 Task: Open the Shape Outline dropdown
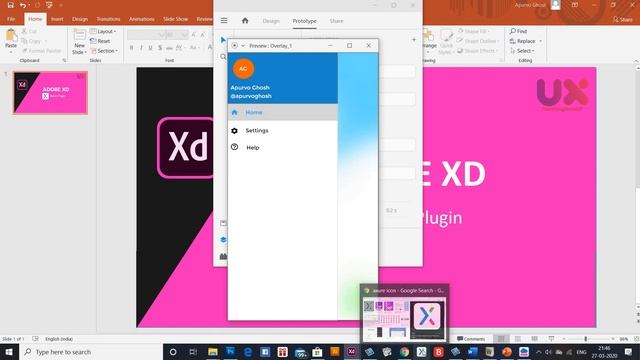click(478, 41)
